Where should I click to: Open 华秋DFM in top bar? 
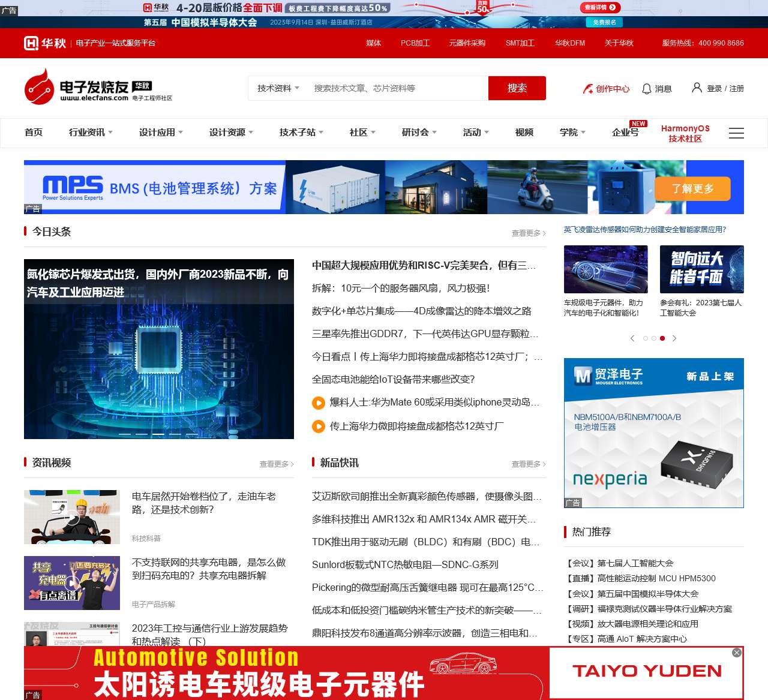tap(570, 43)
